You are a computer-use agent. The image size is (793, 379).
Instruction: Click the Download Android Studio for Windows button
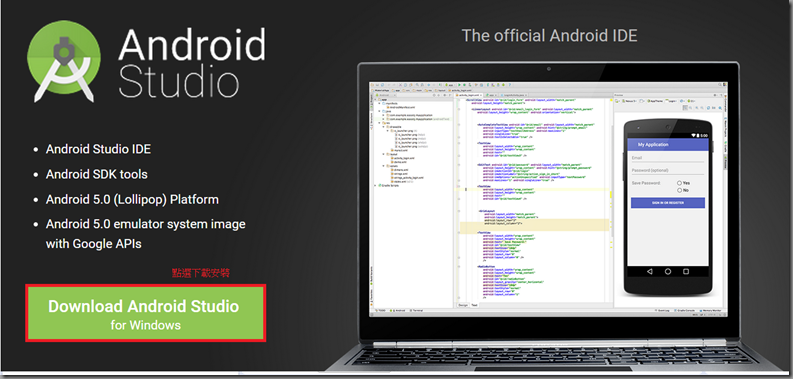[146, 313]
